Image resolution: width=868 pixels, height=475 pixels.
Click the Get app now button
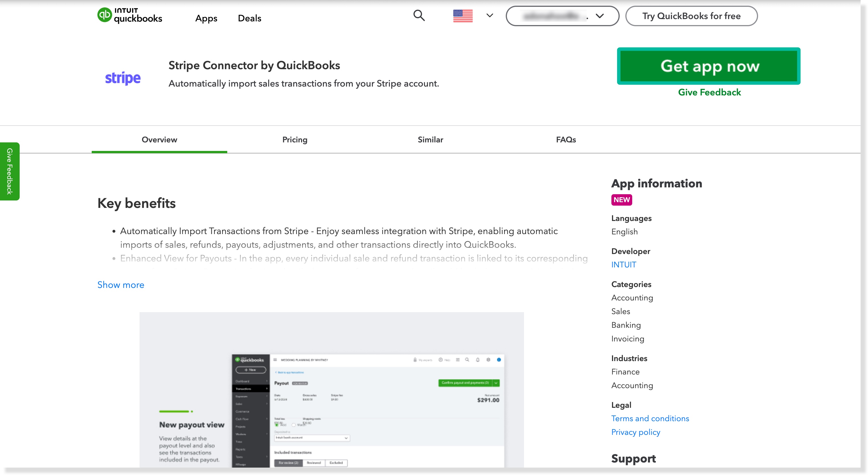point(709,66)
